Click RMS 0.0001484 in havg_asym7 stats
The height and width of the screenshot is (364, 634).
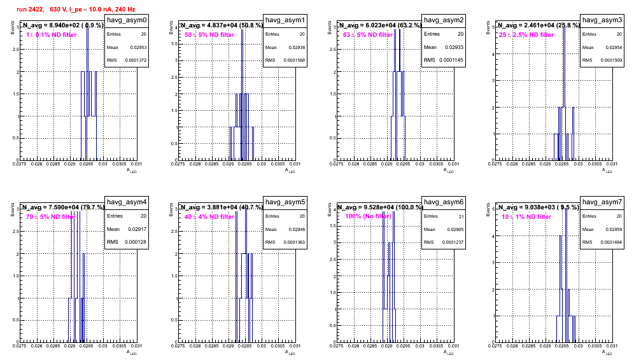point(602,242)
